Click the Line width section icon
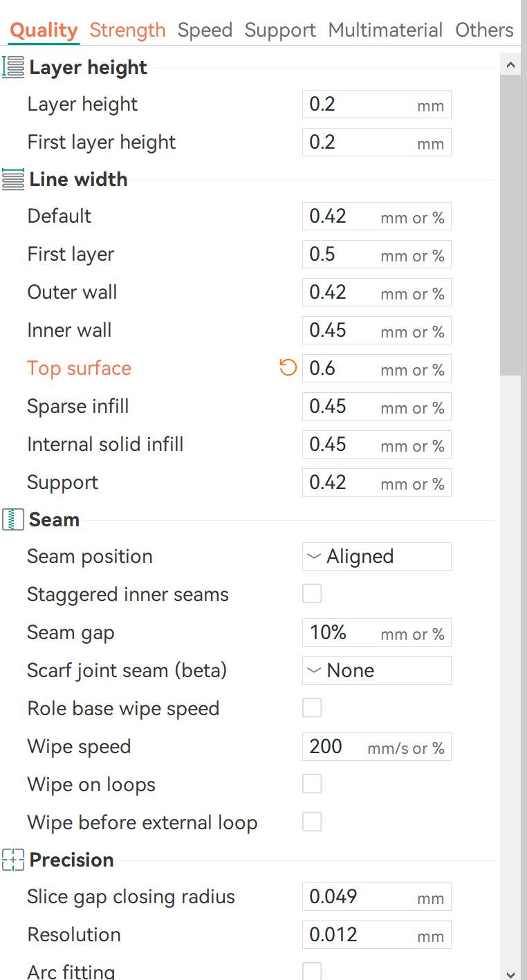The image size is (527, 980). click(13, 179)
